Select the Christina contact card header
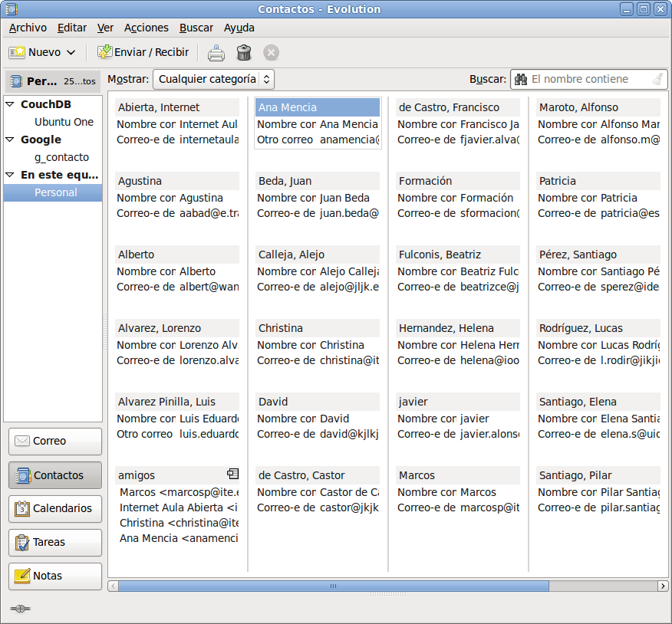Image resolution: width=672 pixels, height=624 pixels. pyautogui.click(x=318, y=329)
